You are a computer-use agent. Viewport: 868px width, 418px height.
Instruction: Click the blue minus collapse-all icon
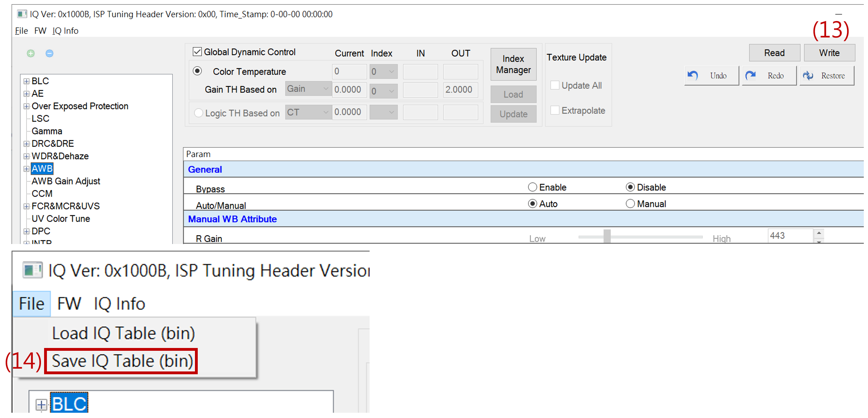coord(49,53)
